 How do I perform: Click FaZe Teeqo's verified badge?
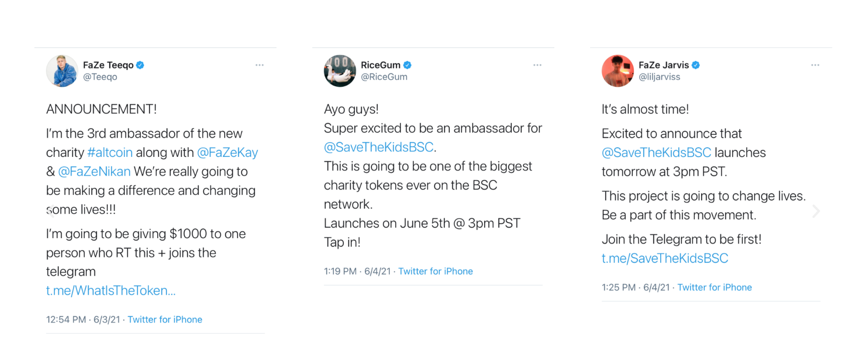140,65
